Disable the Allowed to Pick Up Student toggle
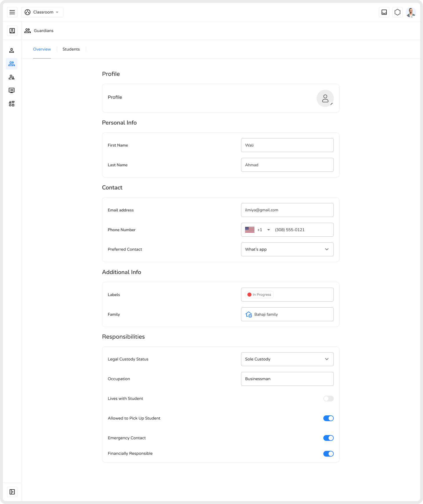Viewport: 423px width, 504px height. click(x=328, y=418)
